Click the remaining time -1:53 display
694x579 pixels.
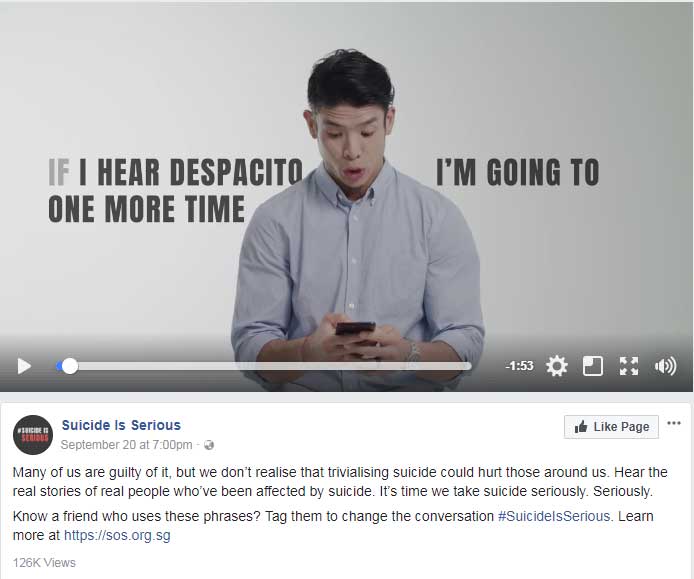pyautogui.click(x=519, y=366)
